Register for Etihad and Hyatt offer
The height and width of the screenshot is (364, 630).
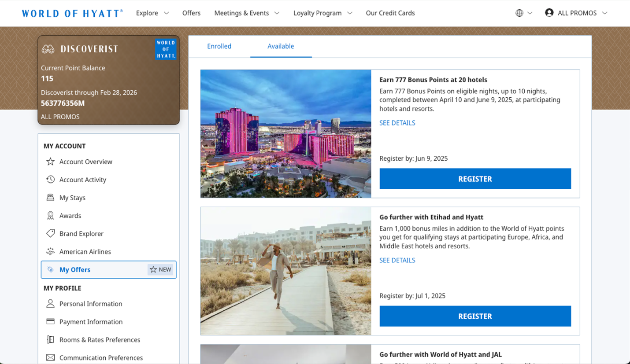tap(475, 316)
